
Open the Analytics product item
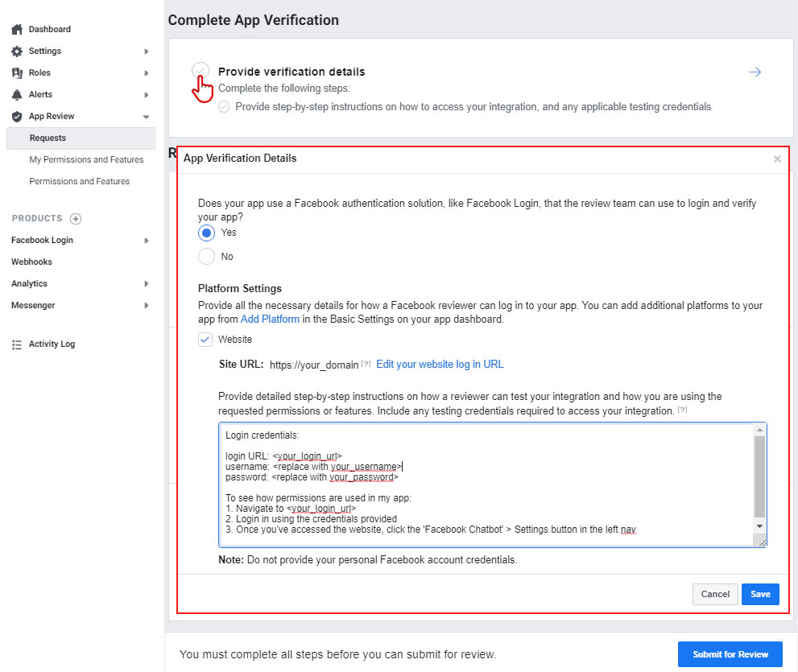pyautogui.click(x=29, y=284)
